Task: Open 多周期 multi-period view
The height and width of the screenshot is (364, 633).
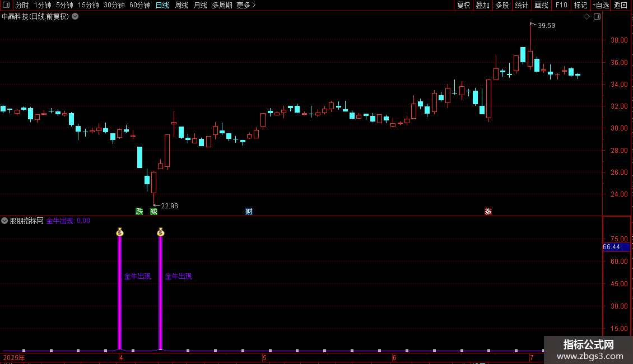Action: (x=222, y=5)
